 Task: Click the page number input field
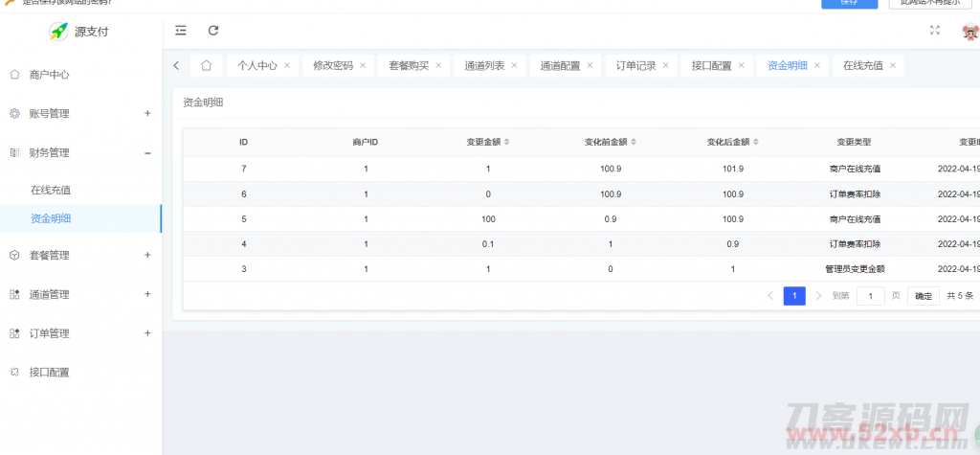pos(870,296)
